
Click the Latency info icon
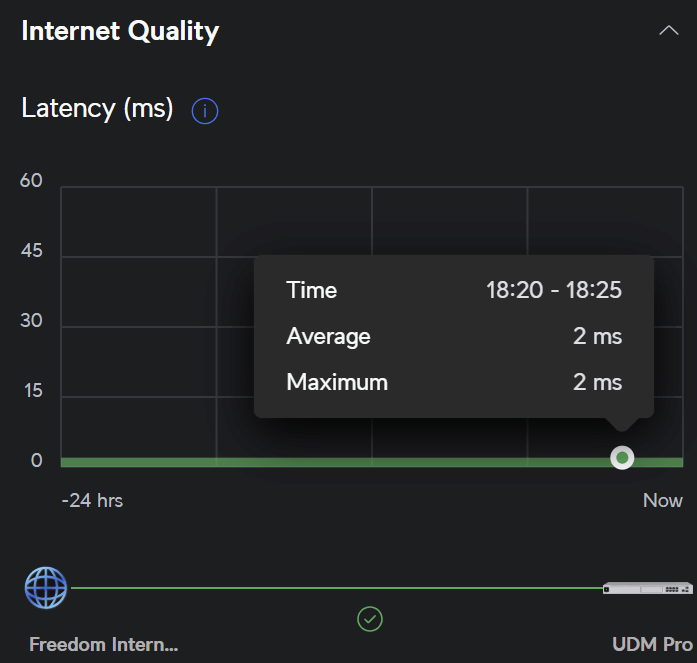click(205, 111)
